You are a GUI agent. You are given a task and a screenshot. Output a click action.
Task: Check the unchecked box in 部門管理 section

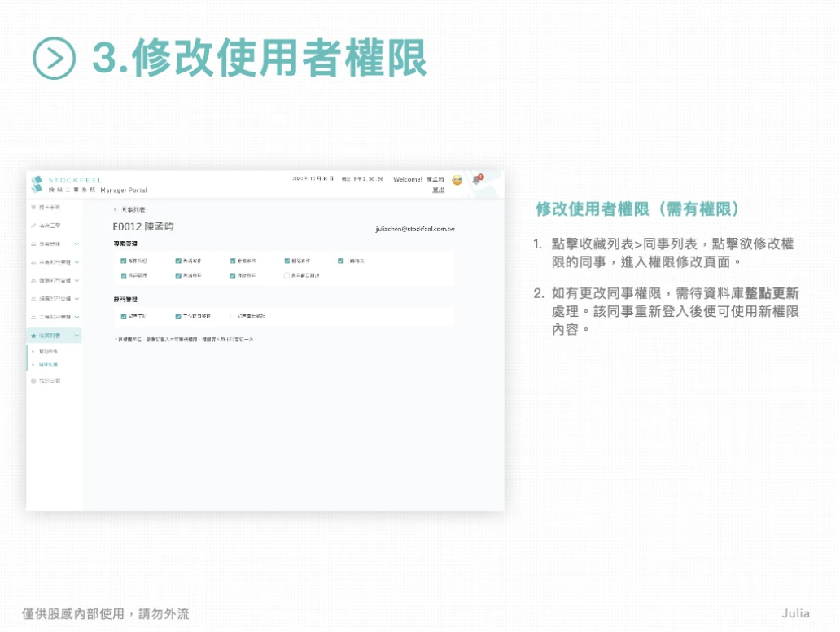232,317
